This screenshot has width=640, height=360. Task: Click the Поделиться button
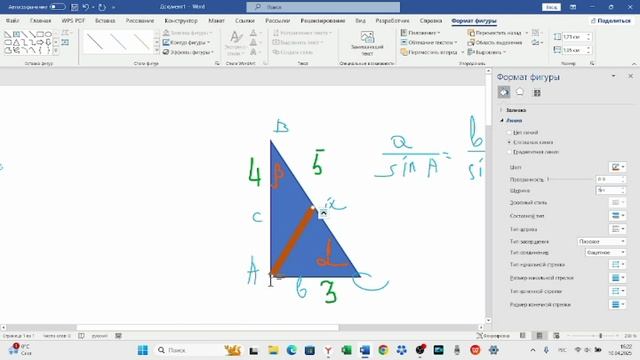click(x=611, y=20)
